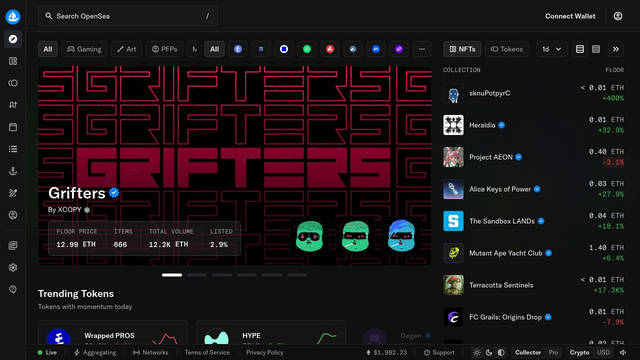This screenshot has height=360, width=640.
Task: Open the Mutant Ape Yacht Club row
Action: (x=533, y=253)
